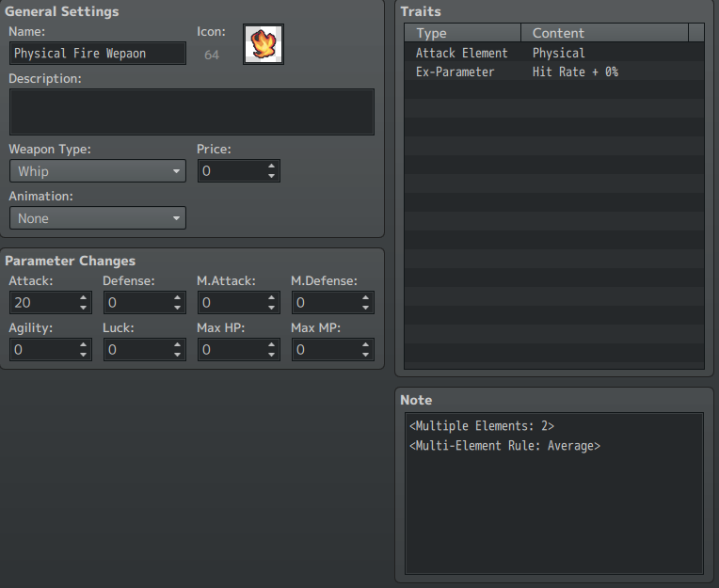This screenshot has height=588, width=719.
Task: Increase the Defense value with up arrow
Action: [x=178, y=297]
